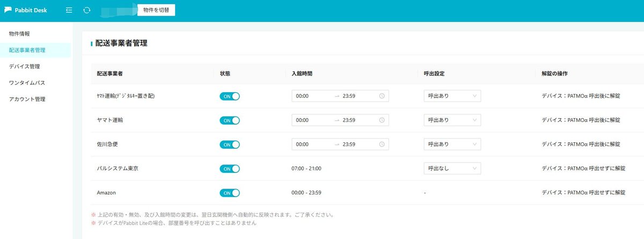Image resolution: width=644 pixels, height=239 pixels.
Task: Toggle ON switch for ヤマト運輸(デジタルキー置き配)
Action: tap(230, 96)
